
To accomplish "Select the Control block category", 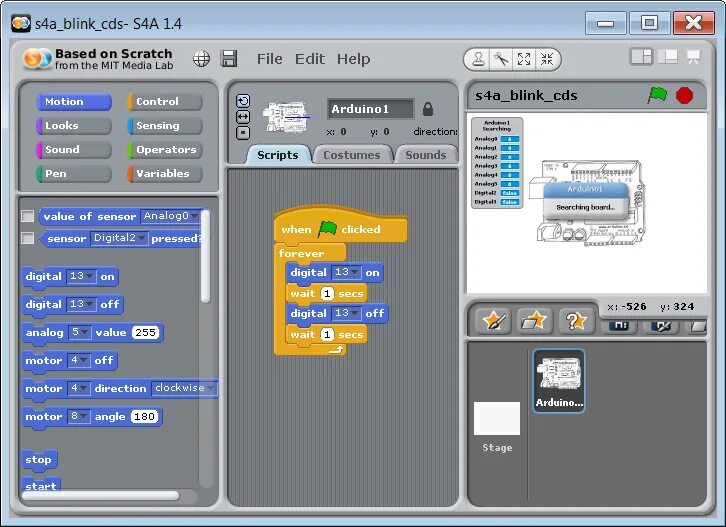I will pos(165,101).
